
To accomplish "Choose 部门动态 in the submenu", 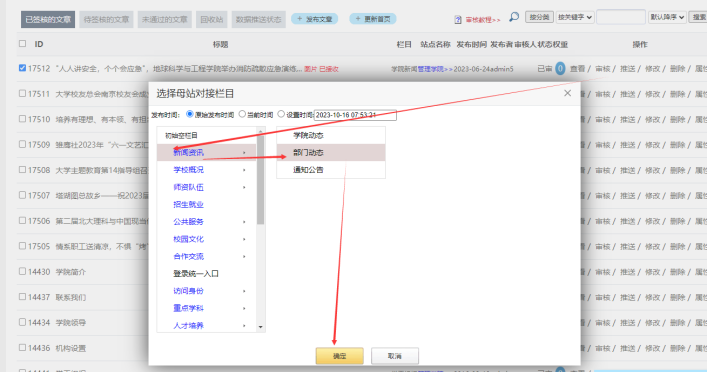I will (331, 152).
